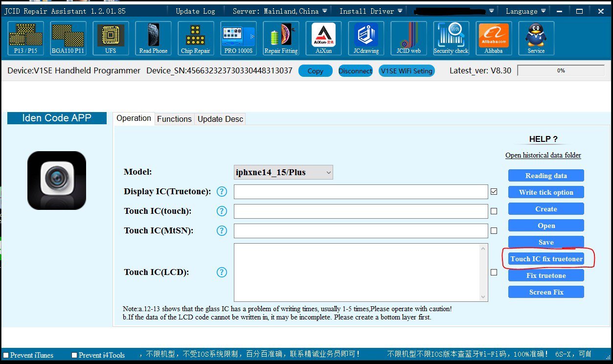
Task: Enable the Prevent iTunes checkbox
Action: coord(6,355)
